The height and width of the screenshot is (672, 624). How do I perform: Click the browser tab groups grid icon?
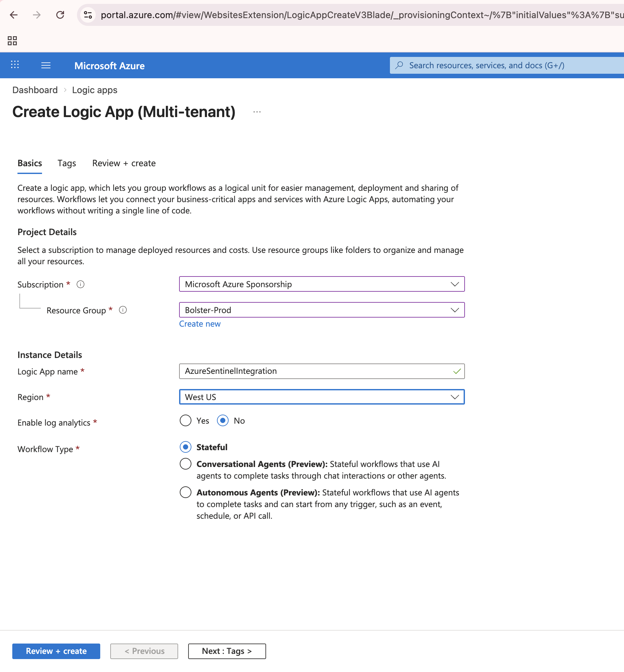tap(12, 41)
